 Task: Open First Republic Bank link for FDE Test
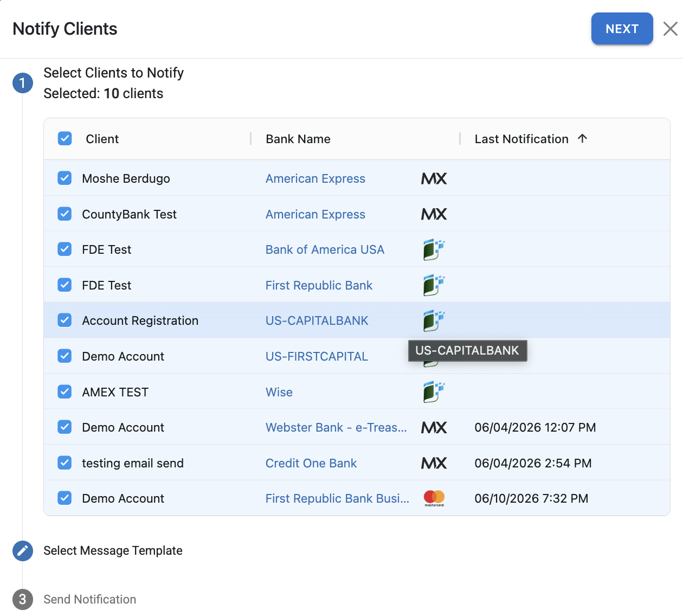click(319, 285)
